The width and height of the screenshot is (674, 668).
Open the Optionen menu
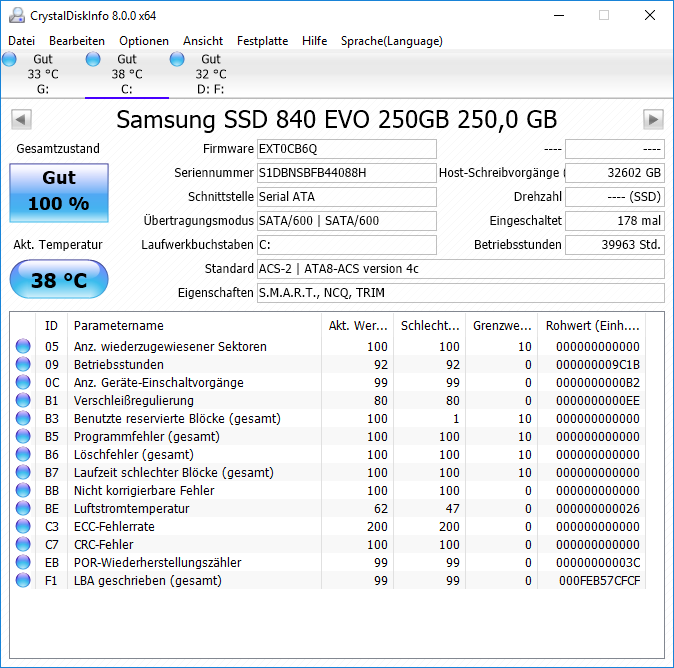click(x=144, y=41)
